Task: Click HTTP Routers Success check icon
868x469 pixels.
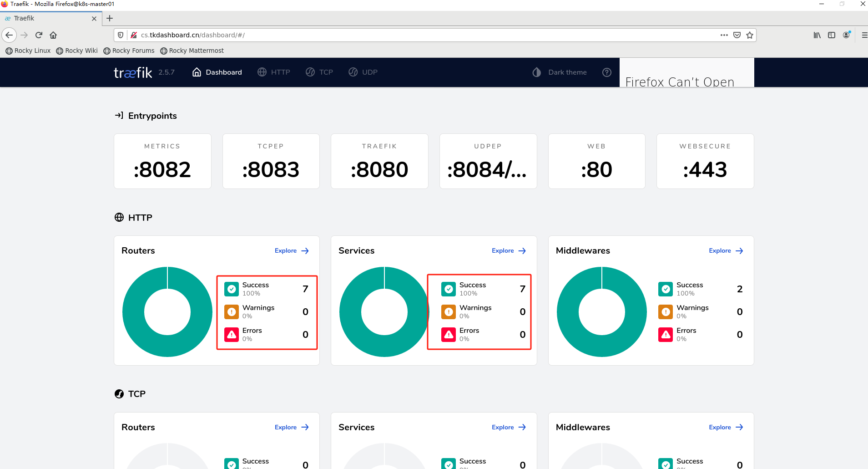Action: coord(232,289)
